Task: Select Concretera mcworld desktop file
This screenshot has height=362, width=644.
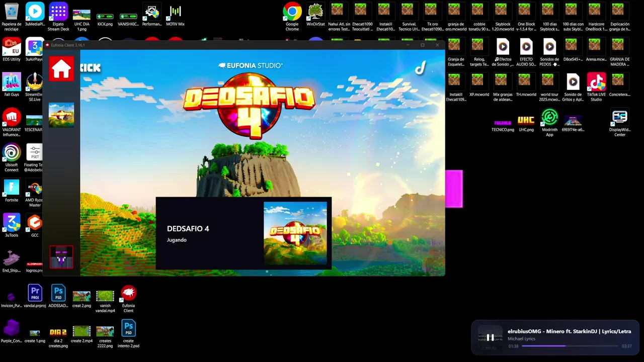Action: (x=620, y=85)
